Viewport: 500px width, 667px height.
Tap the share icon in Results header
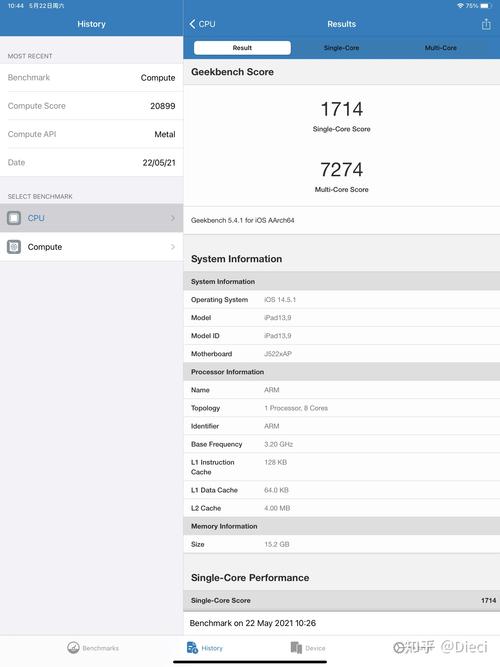tap(486, 24)
